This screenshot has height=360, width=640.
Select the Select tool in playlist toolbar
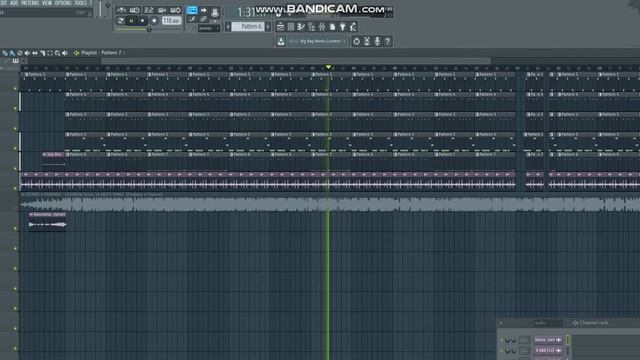(x=50, y=53)
